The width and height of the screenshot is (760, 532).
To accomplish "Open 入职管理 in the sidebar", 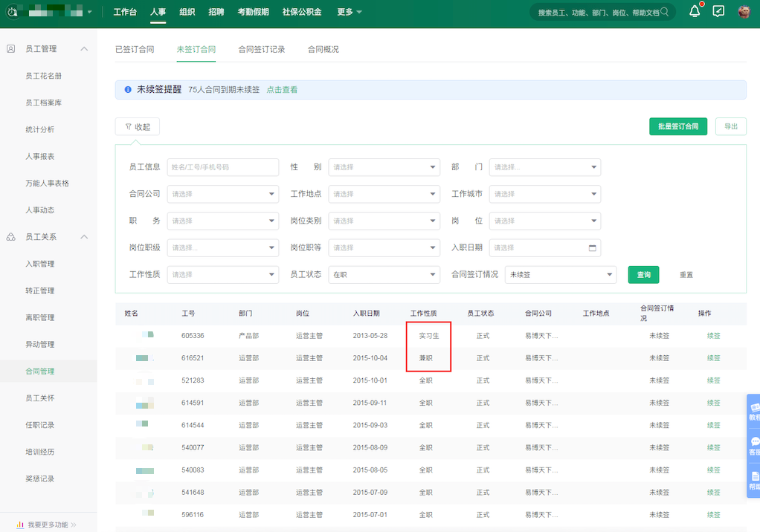I will [x=39, y=264].
